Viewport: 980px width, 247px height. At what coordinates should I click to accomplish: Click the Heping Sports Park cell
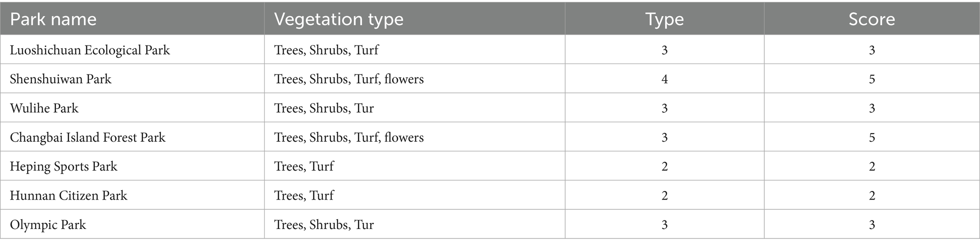point(64,166)
